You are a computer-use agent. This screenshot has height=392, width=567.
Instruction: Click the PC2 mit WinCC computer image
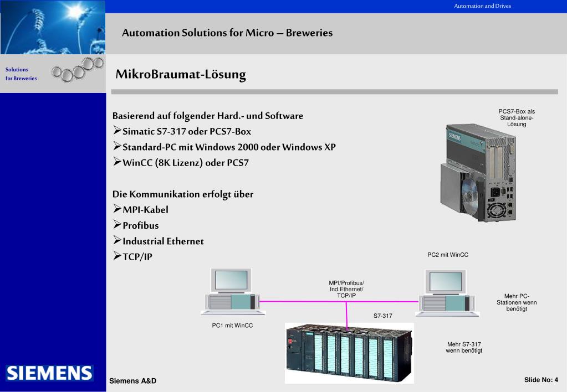point(448,293)
